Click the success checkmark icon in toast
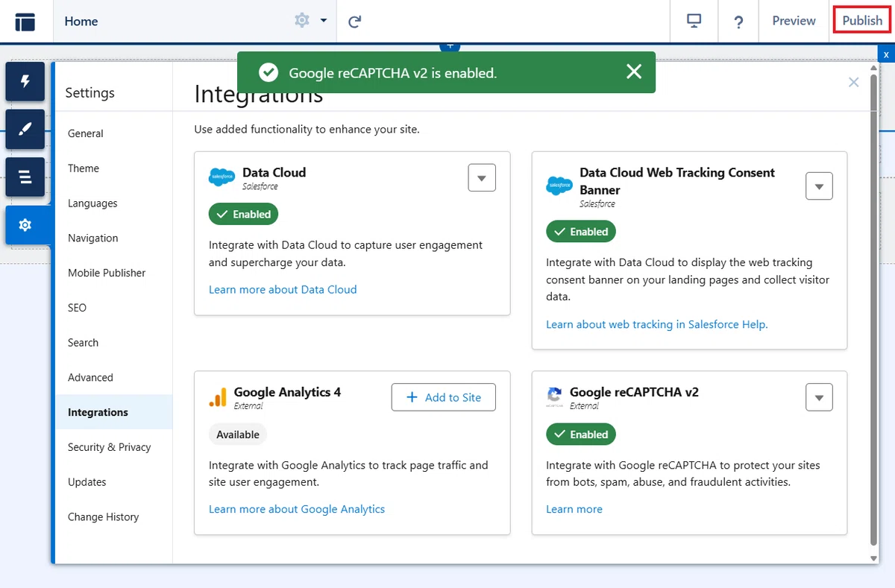Screen dimensions: 895x588 point(268,72)
